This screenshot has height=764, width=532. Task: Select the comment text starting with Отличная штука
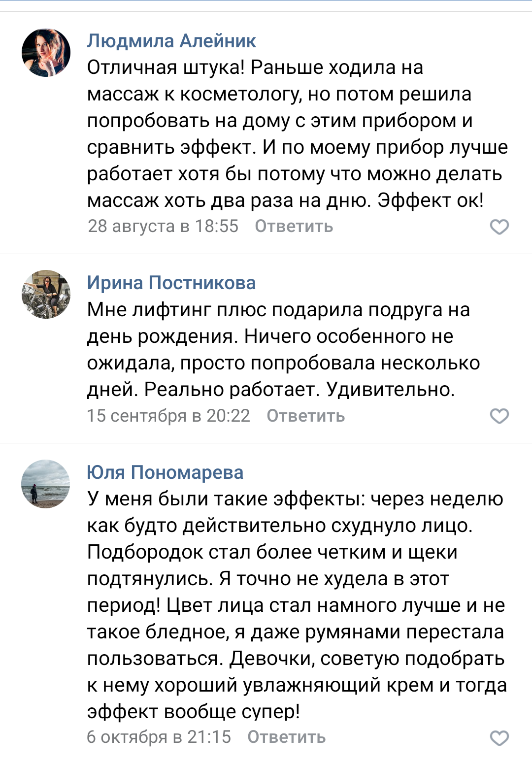[255, 67]
